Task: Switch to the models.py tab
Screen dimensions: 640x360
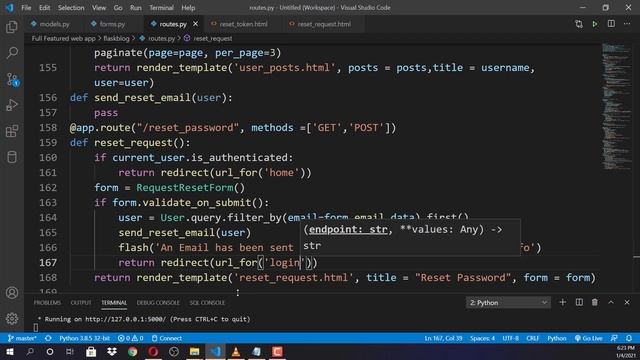Action: 50,24
